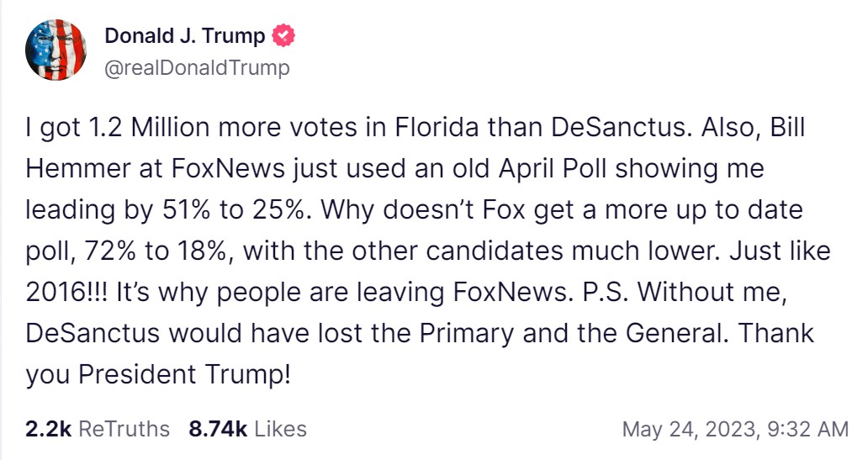Viewport: 868px width, 460px height.
Task: Click the word Likes under the post
Action: [x=280, y=429]
